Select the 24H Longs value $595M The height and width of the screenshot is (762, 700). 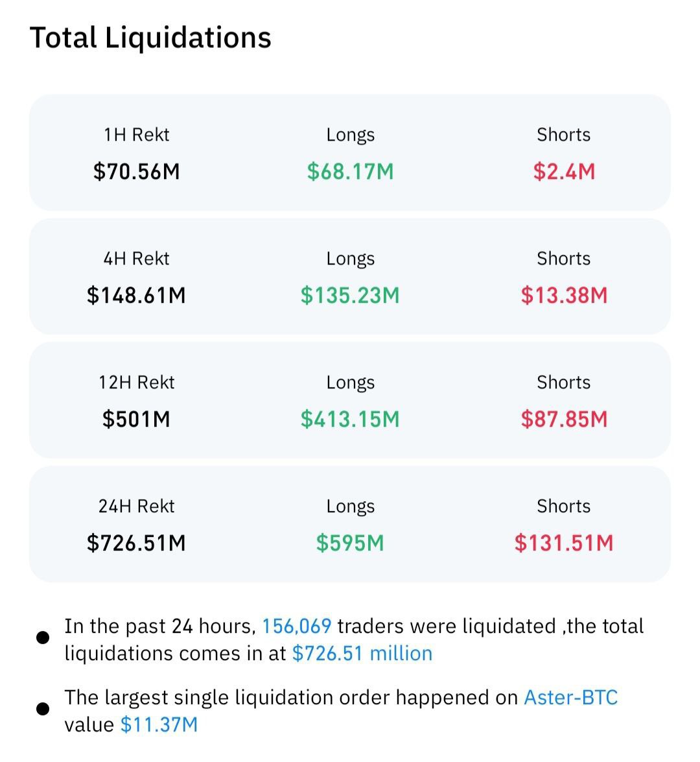350,543
